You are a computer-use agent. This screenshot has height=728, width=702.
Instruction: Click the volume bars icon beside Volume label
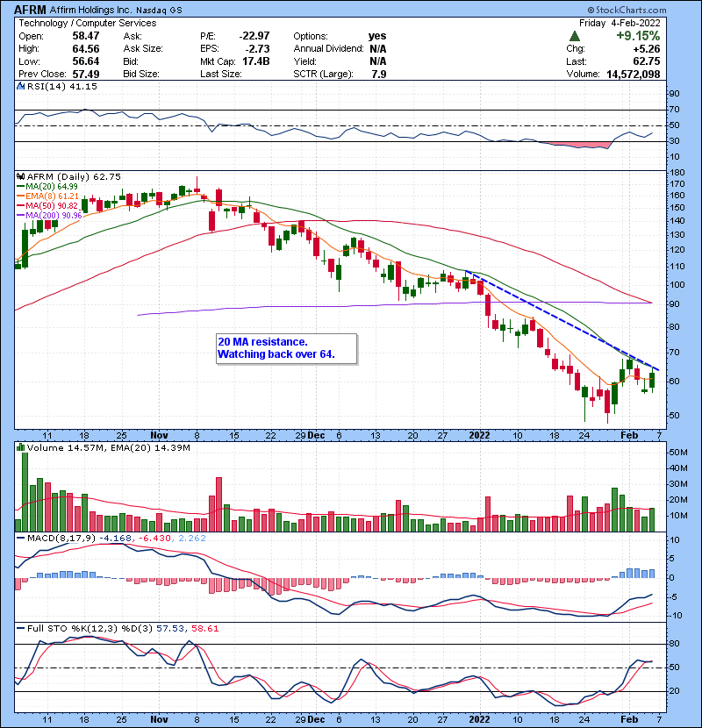[20, 447]
